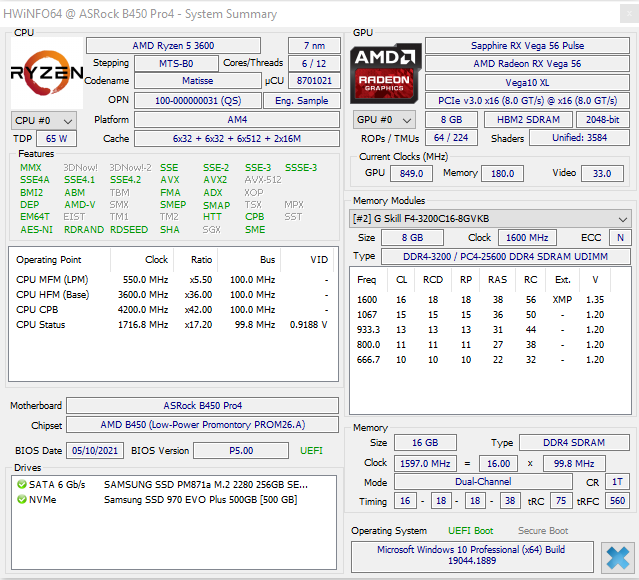Viewport: 639px width, 580px height.
Task: Click the ECC field showing N
Action: [x=620, y=238]
